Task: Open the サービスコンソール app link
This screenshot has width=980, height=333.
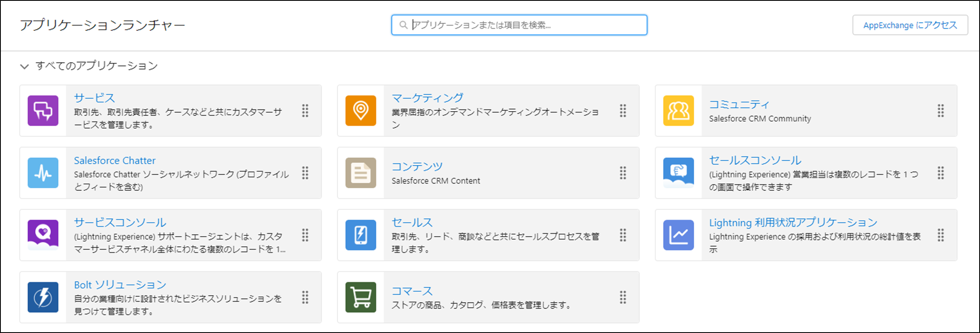Action: pyautogui.click(x=120, y=222)
